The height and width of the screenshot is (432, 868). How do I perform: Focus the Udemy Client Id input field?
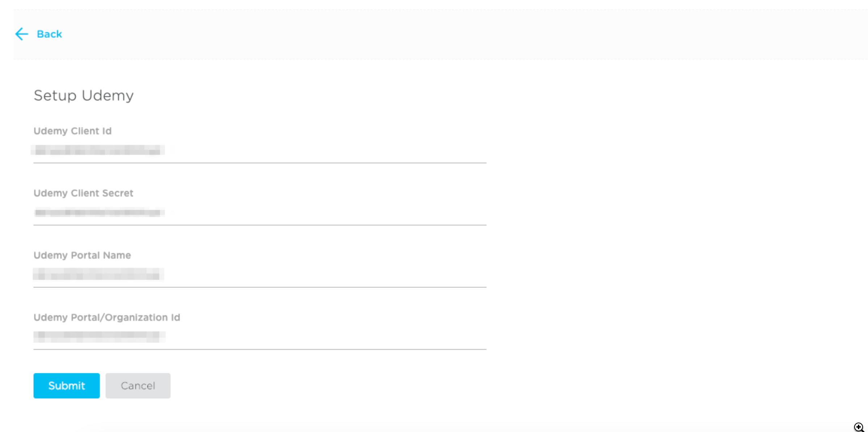(x=260, y=150)
